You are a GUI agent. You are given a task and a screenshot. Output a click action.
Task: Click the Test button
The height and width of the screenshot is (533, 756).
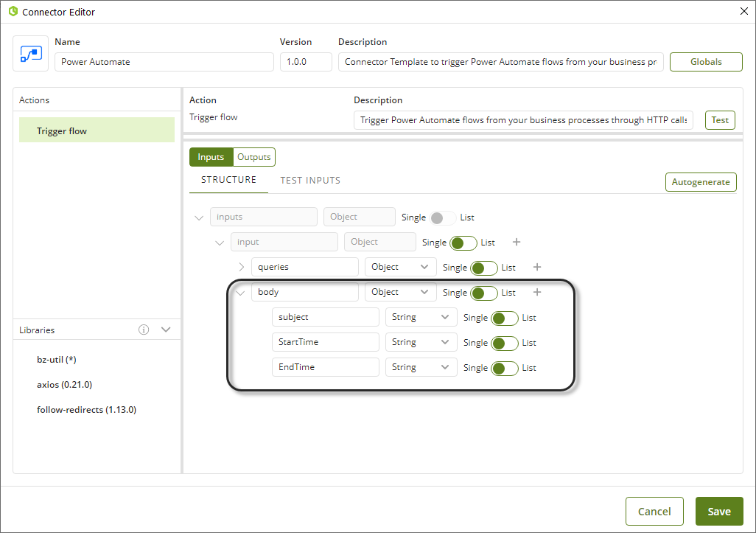coord(720,120)
